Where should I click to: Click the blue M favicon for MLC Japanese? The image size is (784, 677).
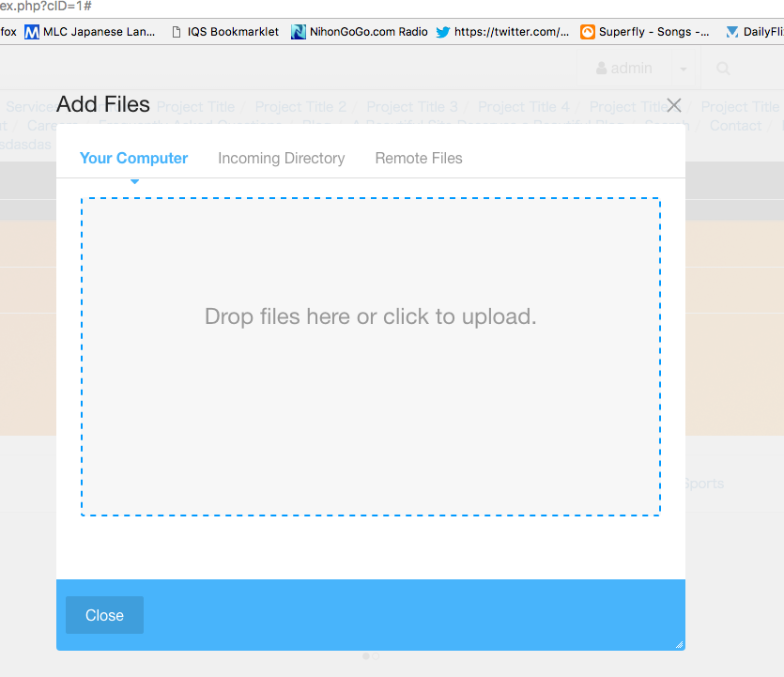32,31
